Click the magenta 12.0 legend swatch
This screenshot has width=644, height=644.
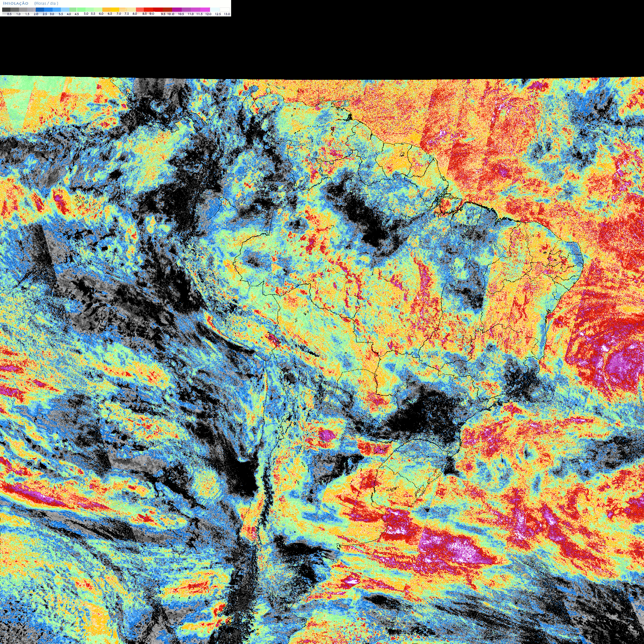point(205,10)
